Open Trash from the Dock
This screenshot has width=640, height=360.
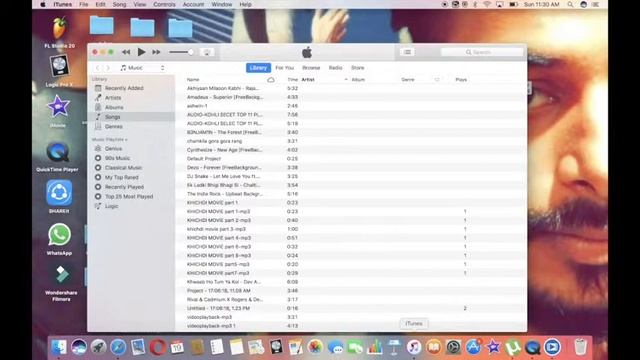580,347
